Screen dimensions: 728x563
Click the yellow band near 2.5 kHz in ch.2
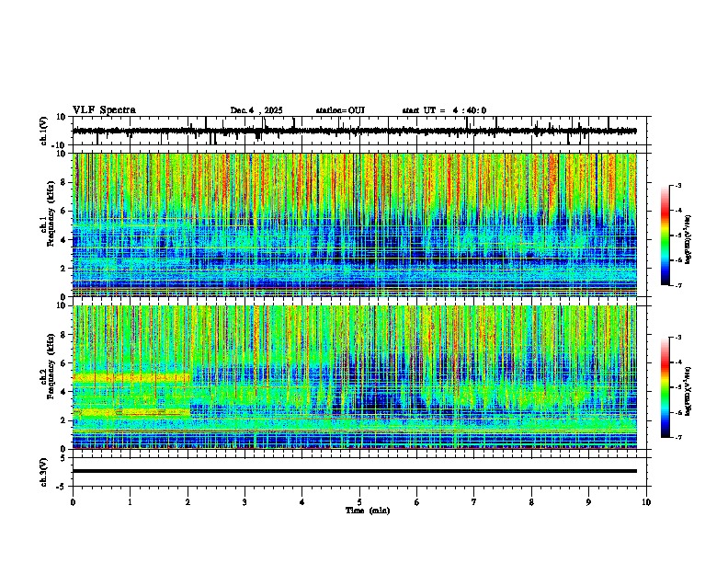tap(131, 412)
